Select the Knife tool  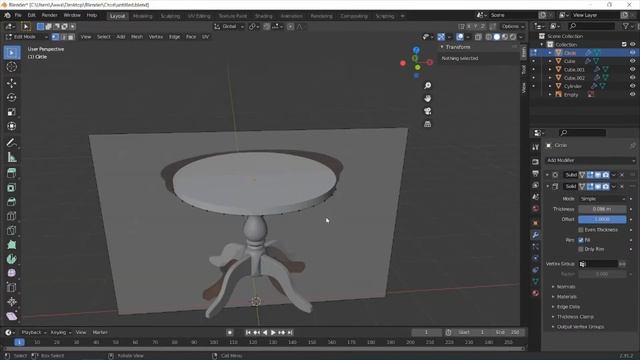tap(11, 230)
